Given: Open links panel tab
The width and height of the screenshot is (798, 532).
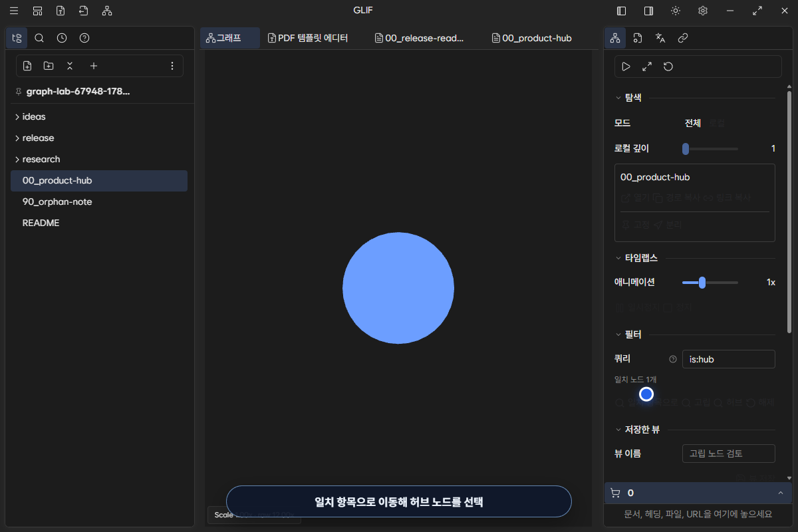Looking at the screenshot, I should (x=683, y=38).
